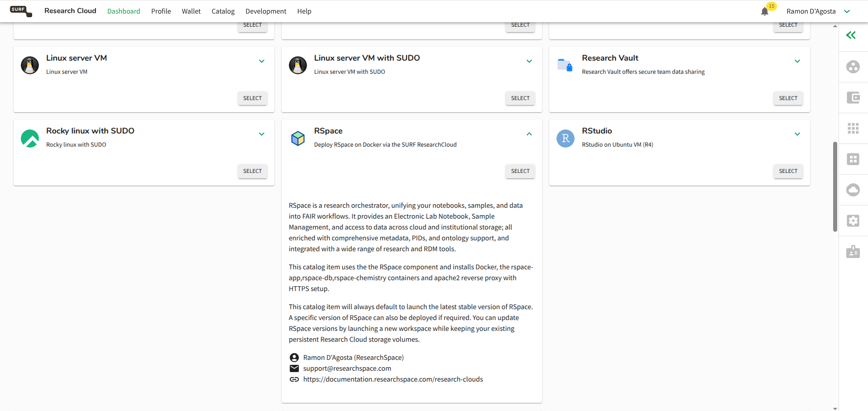Click the link icon beside documentation URL
The image size is (868, 411).
click(294, 379)
